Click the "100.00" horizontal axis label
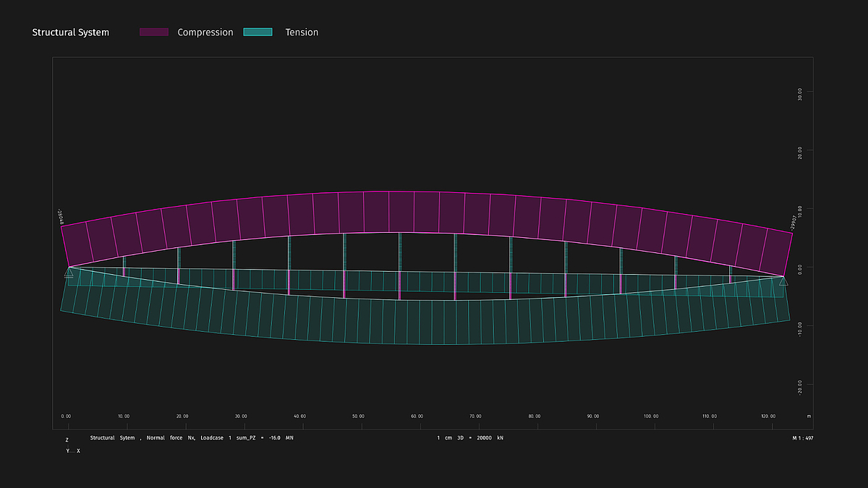 click(651, 416)
